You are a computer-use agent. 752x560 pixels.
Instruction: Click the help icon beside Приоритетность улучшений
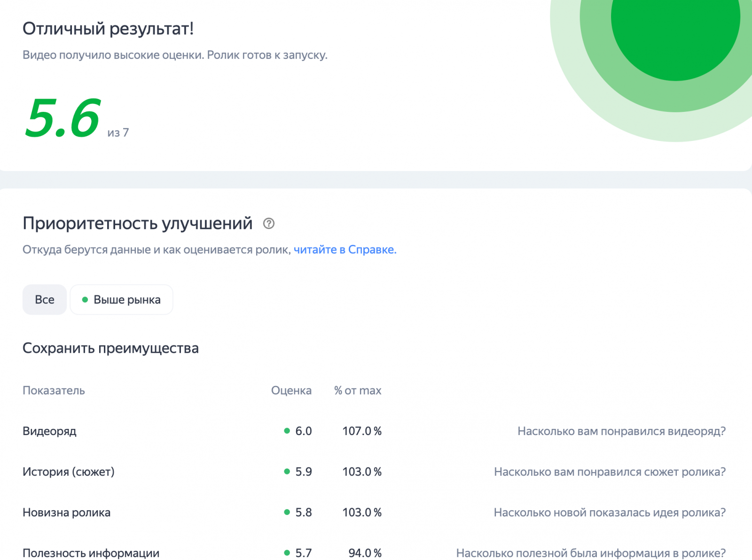pyautogui.click(x=269, y=224)
